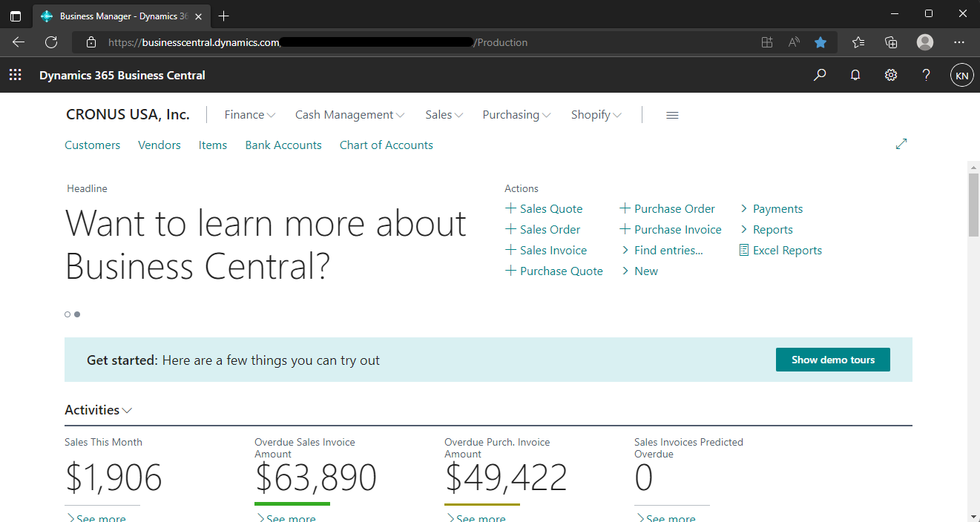This screenshot has height=522, width=980.
Task: Open the tab actions menu icon
Action: [x=16, y=16]
